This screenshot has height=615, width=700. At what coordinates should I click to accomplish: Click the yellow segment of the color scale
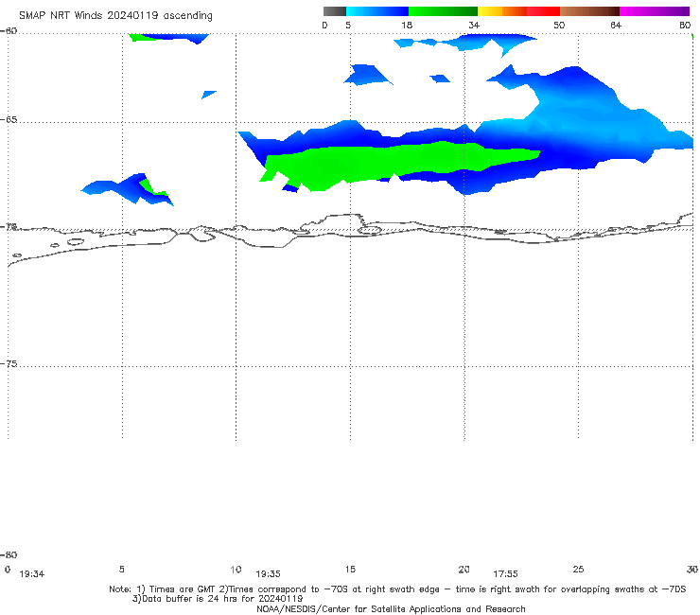tap(490, 11)
